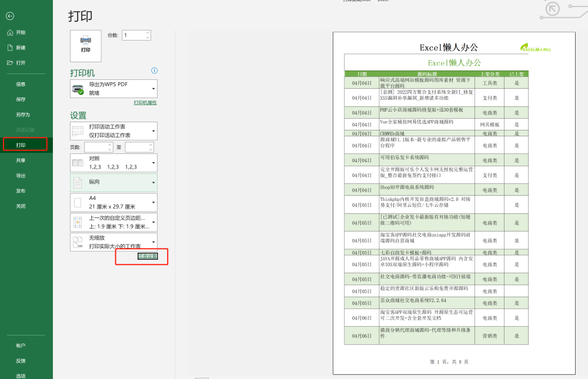Screen dimensions: 588x379
Task: Click the printer info icon
Action: click(x=154, y=71)
